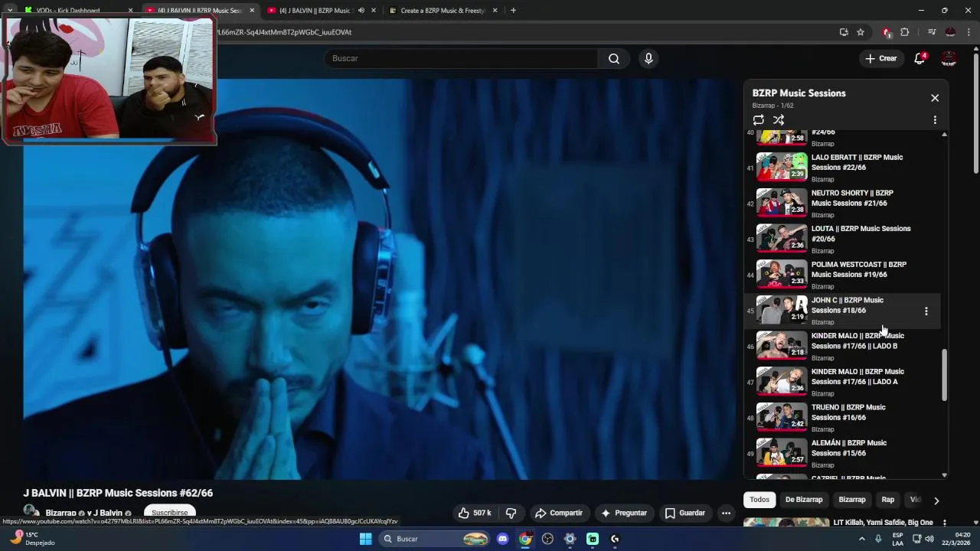Open Kick app icon in taskbar
This screenshot has width=980, height=551.
click(x=593, y=539)
